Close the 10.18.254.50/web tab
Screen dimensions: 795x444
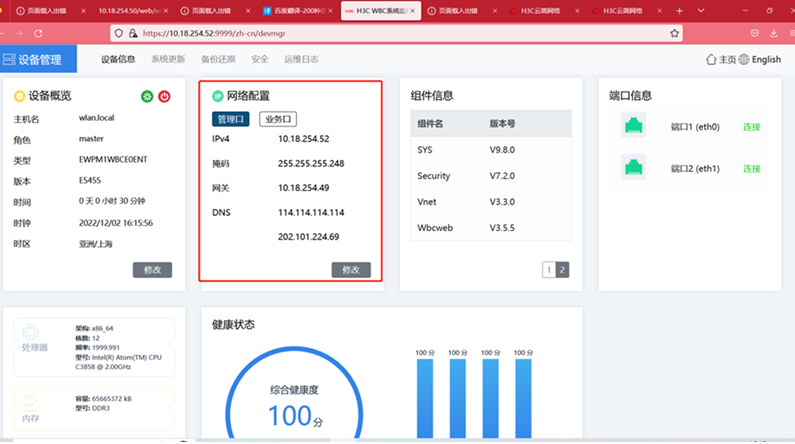click(166, 11)
